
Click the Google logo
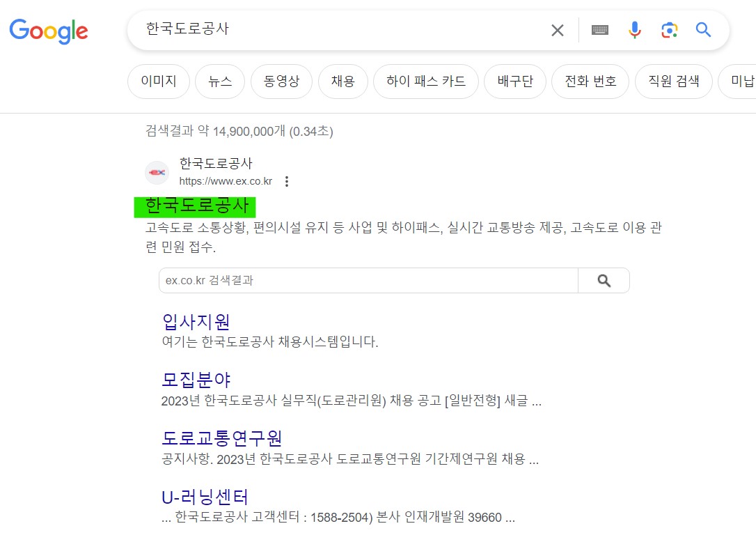[49, 31]
